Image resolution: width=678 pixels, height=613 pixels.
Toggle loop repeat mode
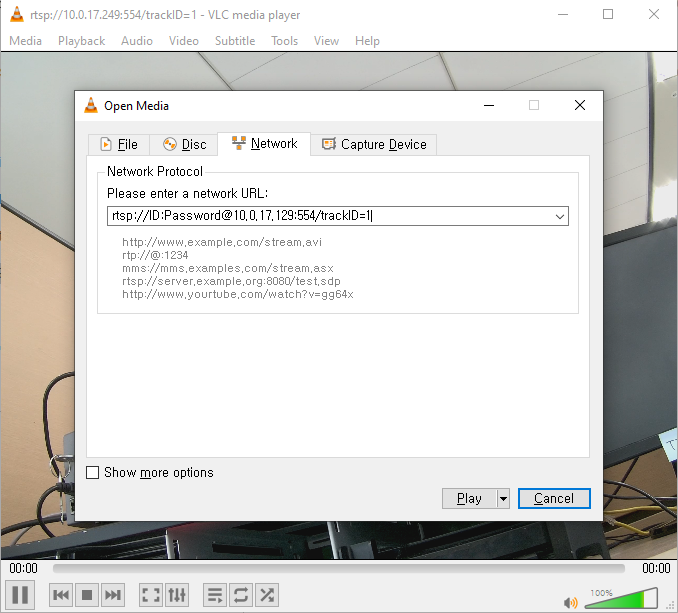(241, 595)
